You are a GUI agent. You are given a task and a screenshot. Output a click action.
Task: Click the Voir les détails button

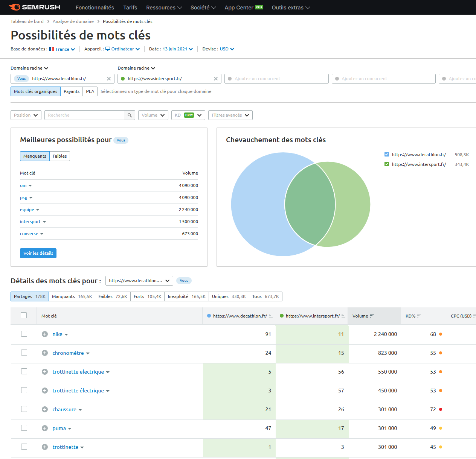[38, 253]
